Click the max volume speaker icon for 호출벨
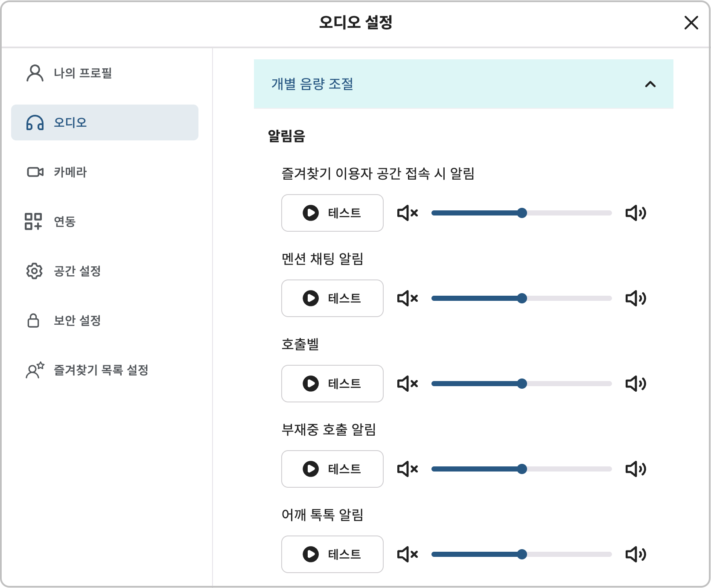The image size is (711, 588). coord(635,384)
